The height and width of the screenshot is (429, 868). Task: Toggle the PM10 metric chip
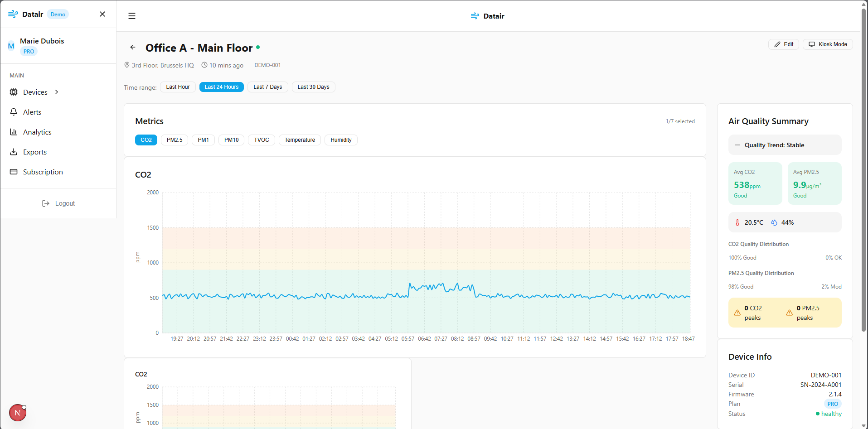pyautogui.click(x=231, y=140)
